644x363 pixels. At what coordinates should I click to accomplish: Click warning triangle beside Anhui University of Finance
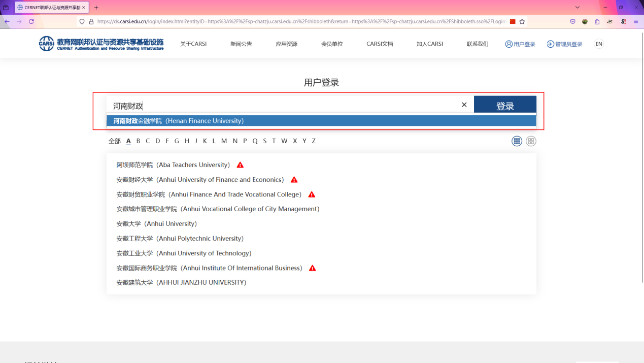[x=294, y=180]
